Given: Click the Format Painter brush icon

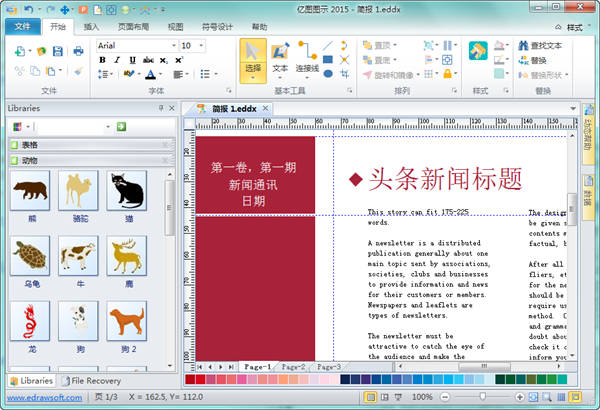Looking at the screenshot, I should pos(78,71).
